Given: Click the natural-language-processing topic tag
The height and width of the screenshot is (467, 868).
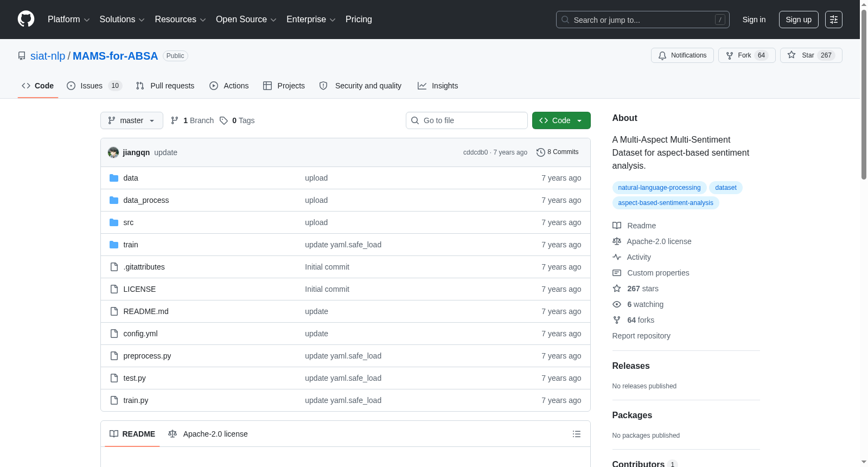Looking at the screenshot, I should click(659, 188).
